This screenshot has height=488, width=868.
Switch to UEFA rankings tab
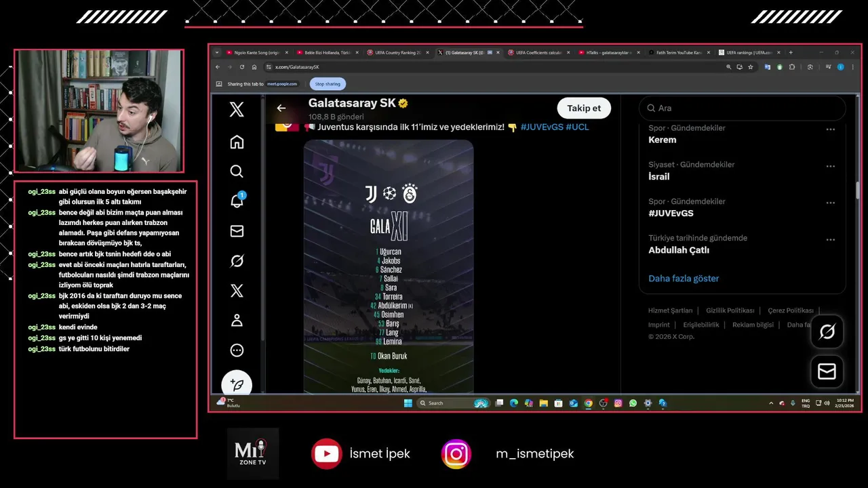749,52
